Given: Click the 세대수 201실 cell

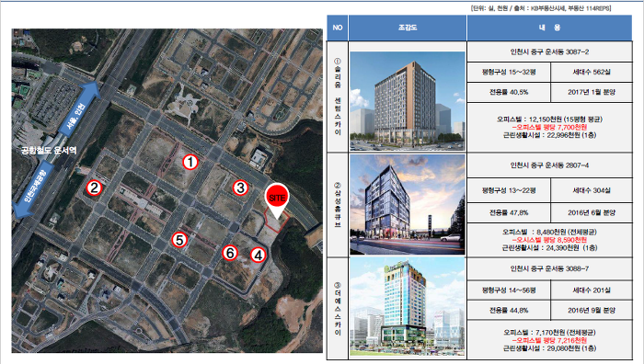Looking at the screenshot, I should [592, 290].
